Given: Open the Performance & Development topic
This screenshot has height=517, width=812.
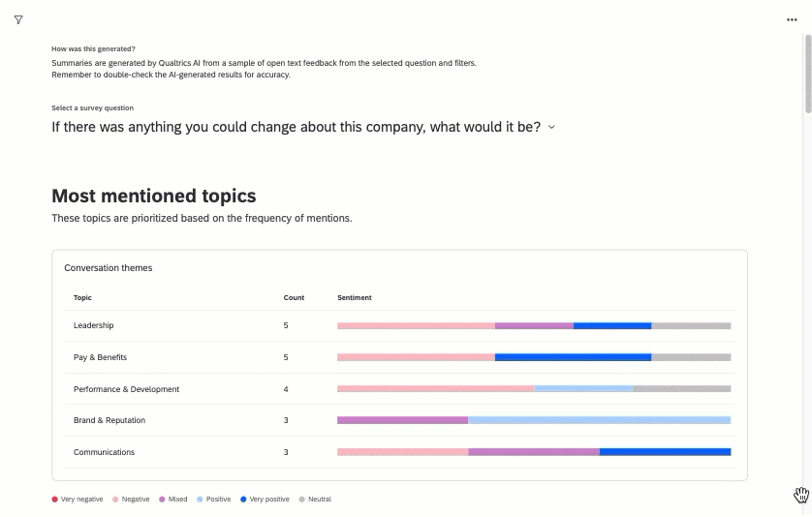Looking at the screenshot, I should click(126, 389).
